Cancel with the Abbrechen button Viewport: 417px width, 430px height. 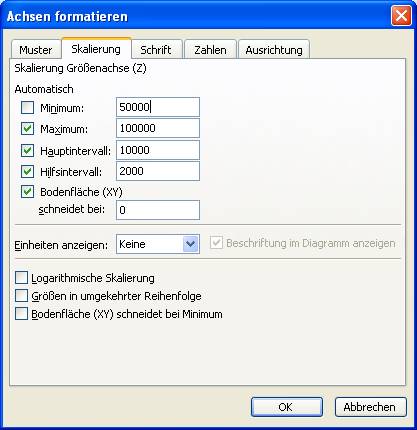click(x=371, y=407)
